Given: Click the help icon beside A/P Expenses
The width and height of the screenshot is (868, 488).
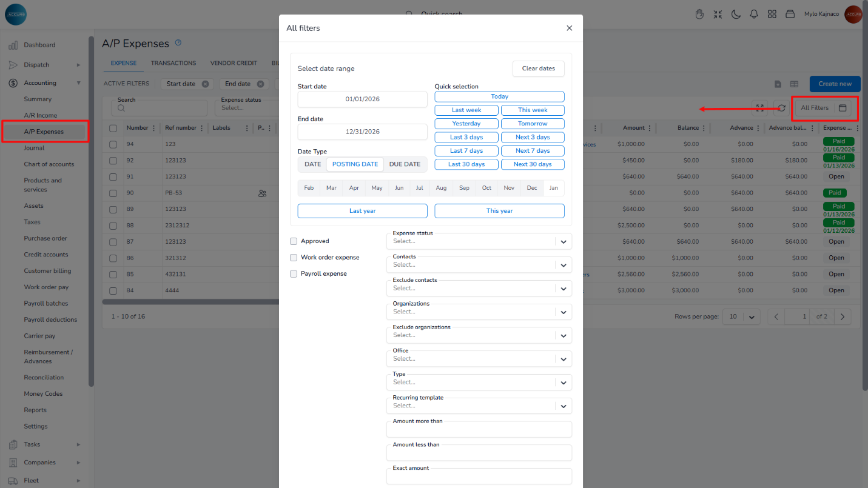Looking at the screenshot, I should [178, 43].
